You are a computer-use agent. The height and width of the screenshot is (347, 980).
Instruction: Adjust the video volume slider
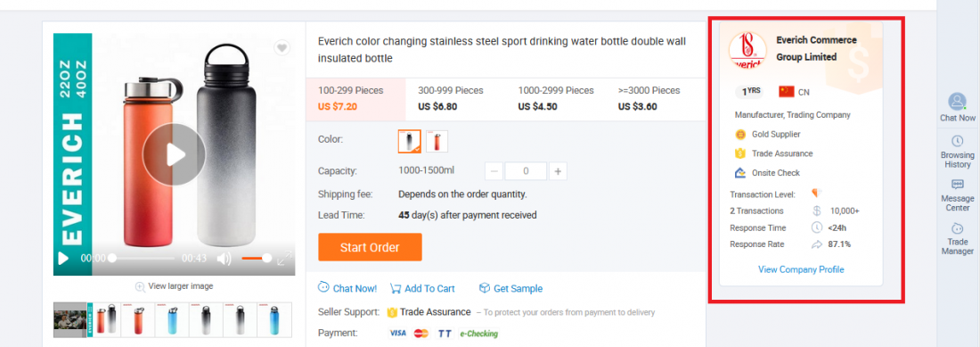click(257, 258)
